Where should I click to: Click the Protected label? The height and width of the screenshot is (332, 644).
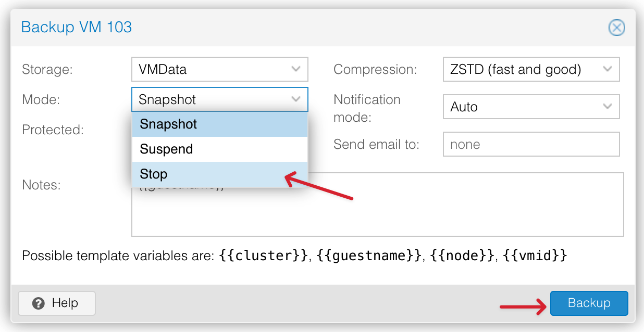point(53,130)
